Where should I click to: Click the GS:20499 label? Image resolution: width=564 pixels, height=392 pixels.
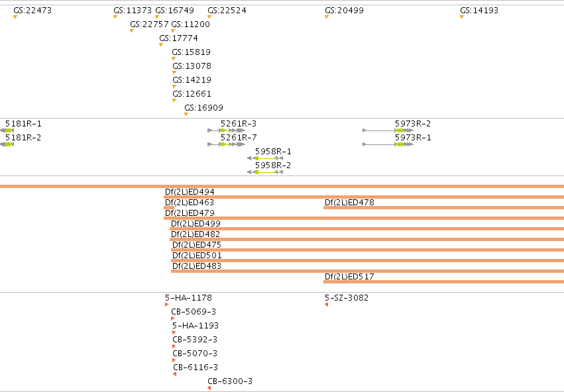[x=344, y=11]
